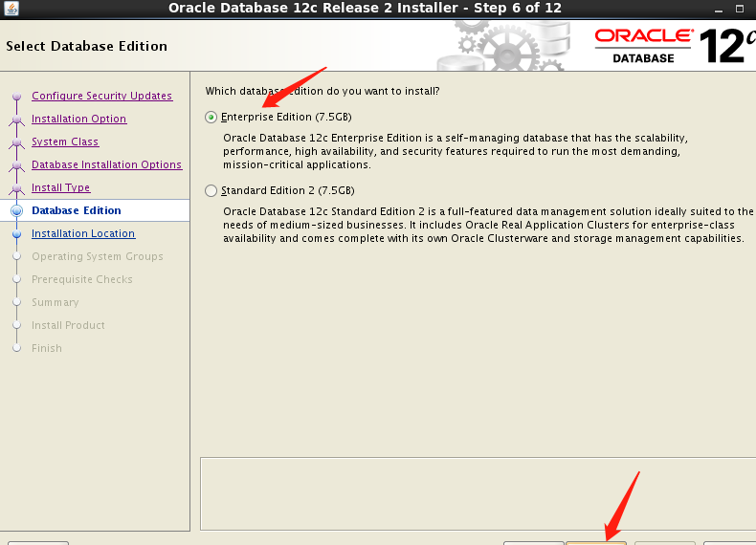Click the disabled Finish step
The image size is (756, 545).
click(47, 348)
